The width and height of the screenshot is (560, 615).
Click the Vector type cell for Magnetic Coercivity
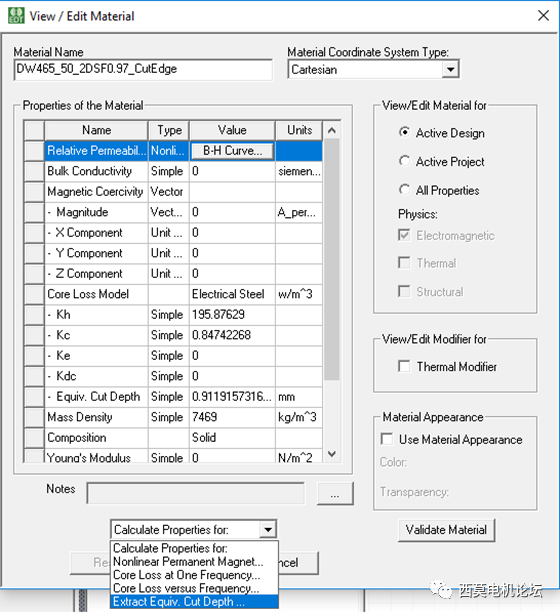169,191
